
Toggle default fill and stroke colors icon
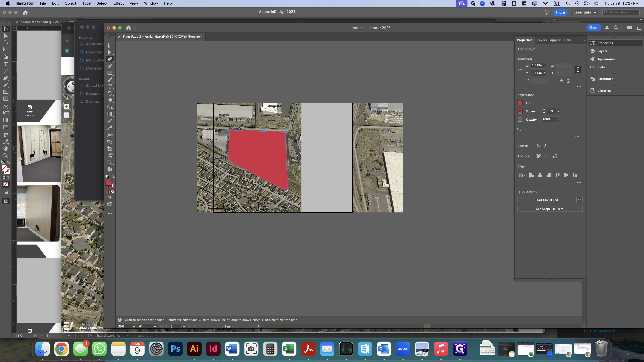pos(107,177)
